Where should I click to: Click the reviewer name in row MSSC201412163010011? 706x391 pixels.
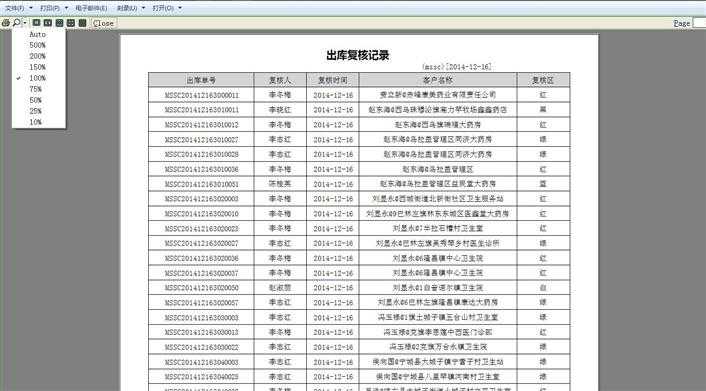[280, 110]
